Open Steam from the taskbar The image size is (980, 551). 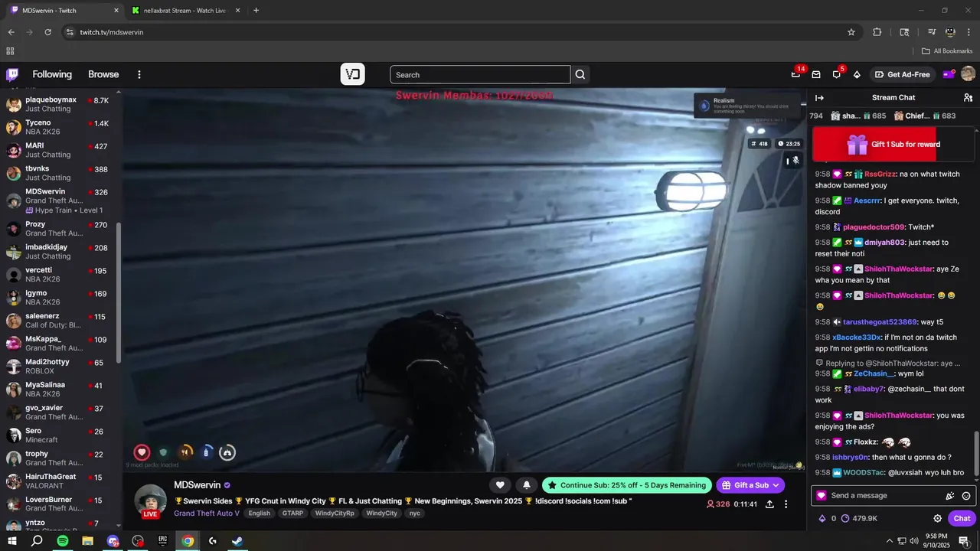pos(237,541)
